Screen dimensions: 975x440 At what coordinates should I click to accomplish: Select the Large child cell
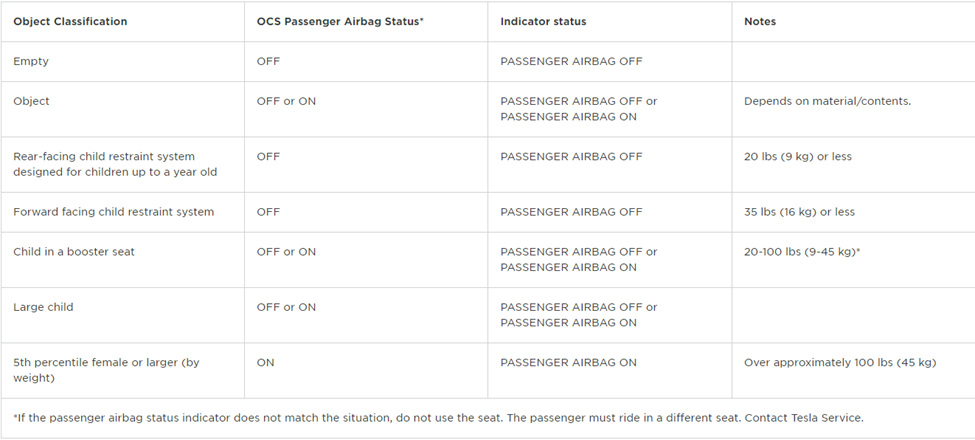(43, 307)
